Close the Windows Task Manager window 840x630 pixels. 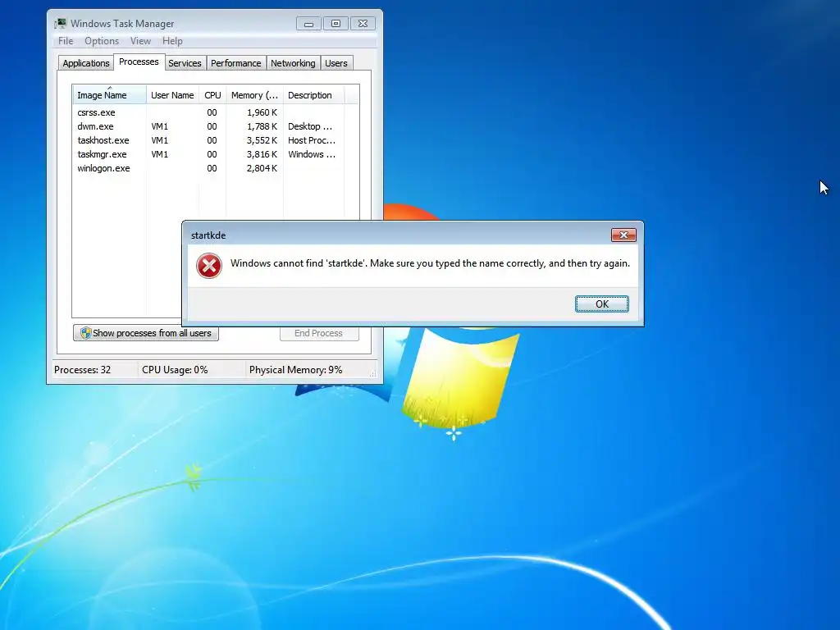pos(363,24)
